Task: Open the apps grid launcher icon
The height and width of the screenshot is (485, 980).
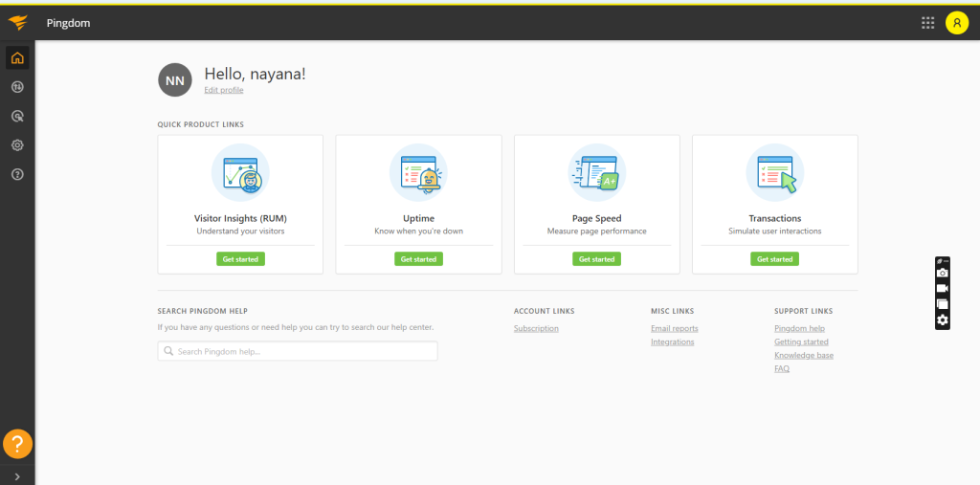Action: (928, 23)
